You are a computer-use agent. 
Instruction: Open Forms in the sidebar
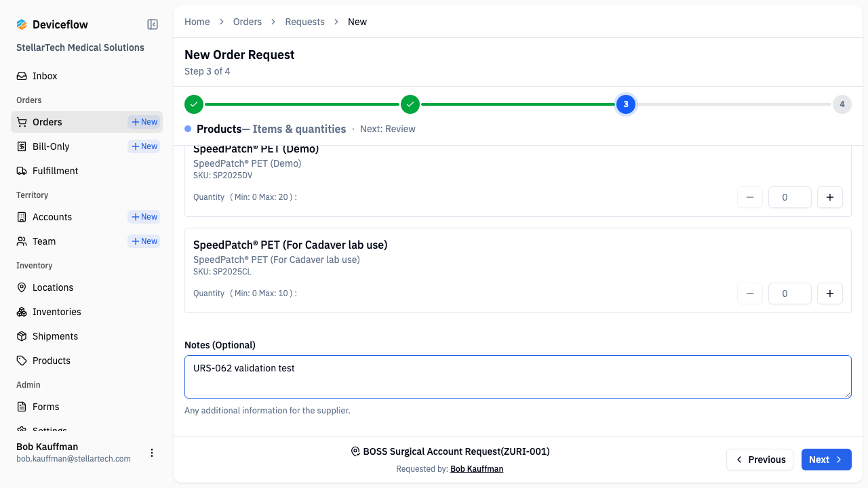point(87,407)
